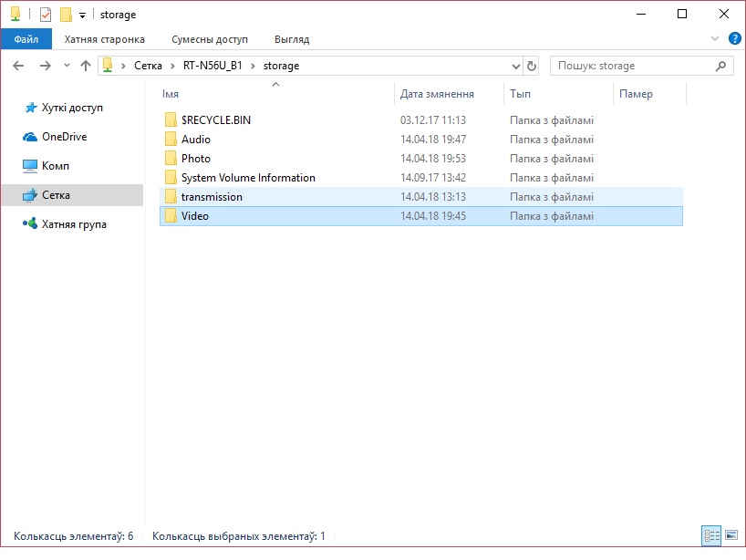Select OneDrive in the navigation pane
Image resolution: width=746 pixels, height=560 pixels.
coord(64,137)
